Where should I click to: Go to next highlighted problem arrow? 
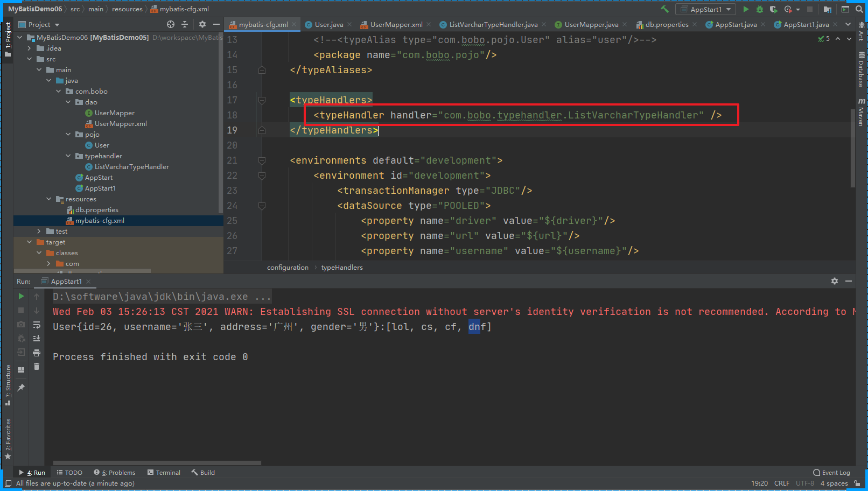tap(849, 39)
